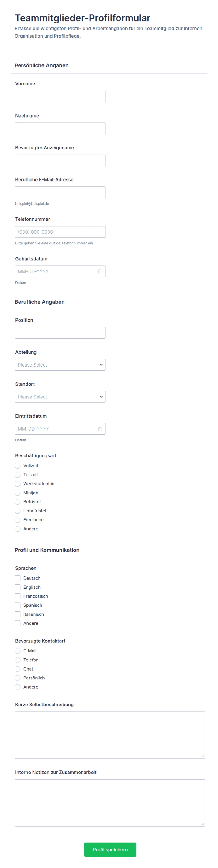Select the Vollzeit radio option
Viewport: 218px width, 868px height.
point(18,466)
